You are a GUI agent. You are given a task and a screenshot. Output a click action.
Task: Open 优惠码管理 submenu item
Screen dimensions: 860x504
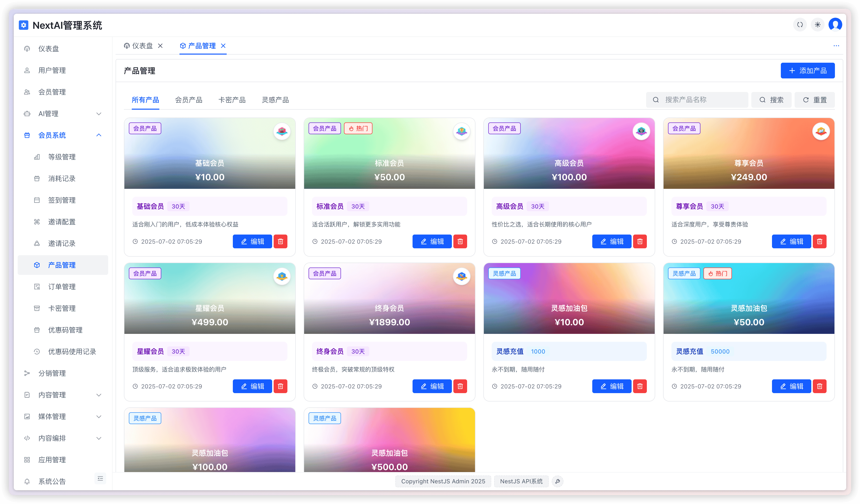click(x=63, y=330)
